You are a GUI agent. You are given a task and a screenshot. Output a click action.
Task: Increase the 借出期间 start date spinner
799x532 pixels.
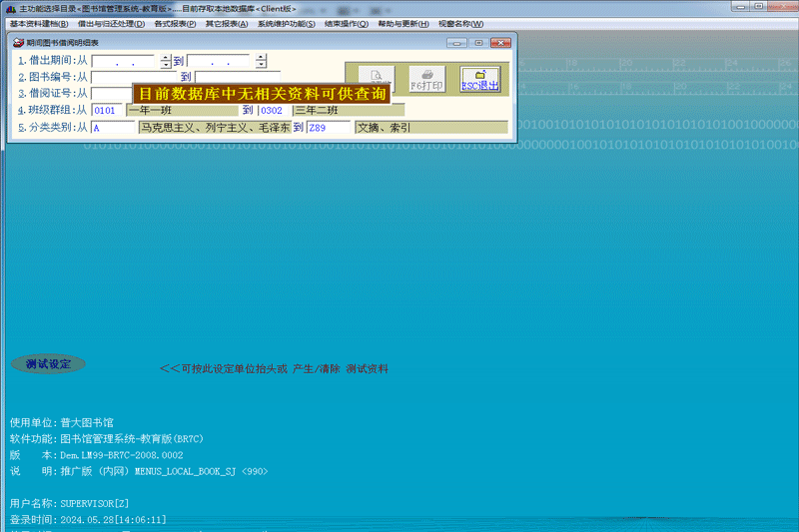[166, 58]
